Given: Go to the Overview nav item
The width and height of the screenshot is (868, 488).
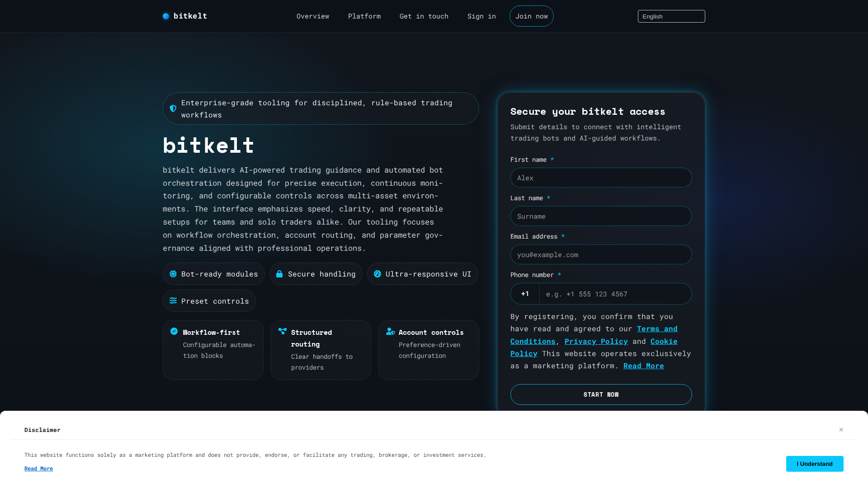Looking at the screenshot, I should click(313, 16).
